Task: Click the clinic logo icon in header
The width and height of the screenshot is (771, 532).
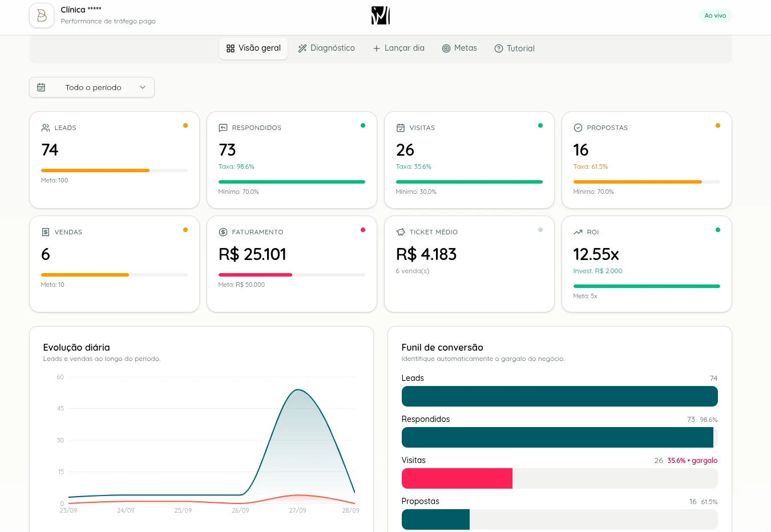Action: click(42, 15)
